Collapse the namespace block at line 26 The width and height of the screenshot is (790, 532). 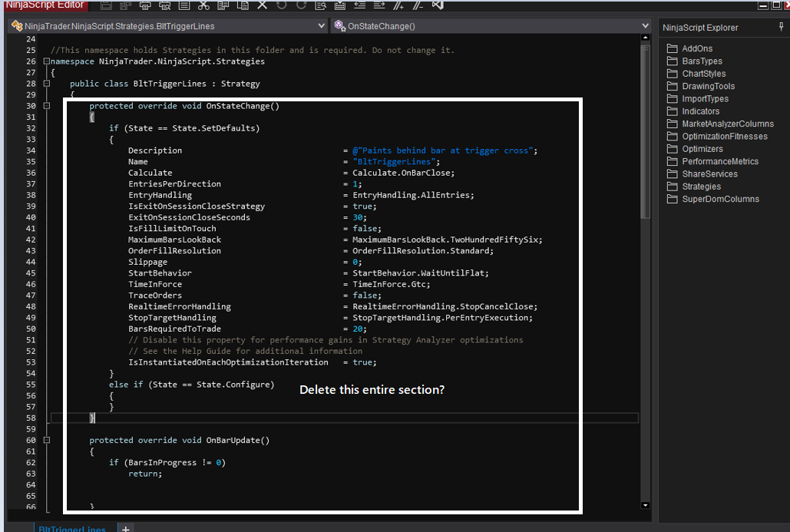47,61
